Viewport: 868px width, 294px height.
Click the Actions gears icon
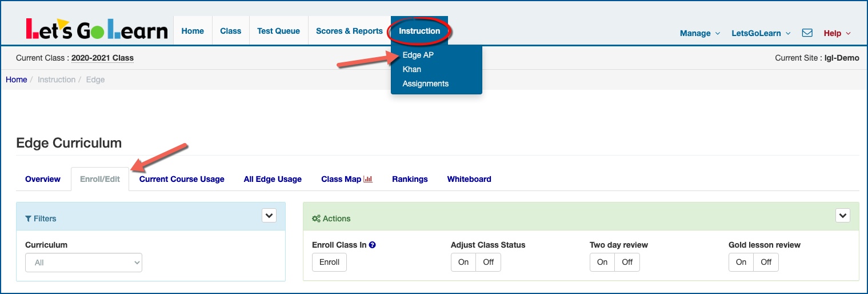316,218
